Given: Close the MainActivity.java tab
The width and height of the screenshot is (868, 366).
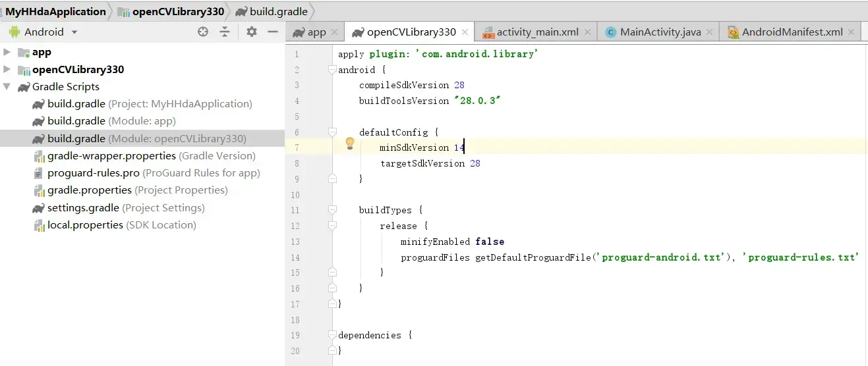Looking at the screenshot, I should [x=709, y=32].
